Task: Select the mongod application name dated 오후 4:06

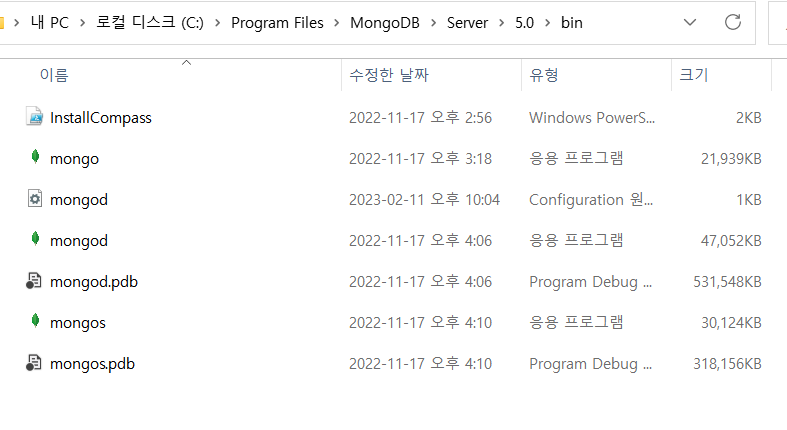Action: tap(79, 241)
